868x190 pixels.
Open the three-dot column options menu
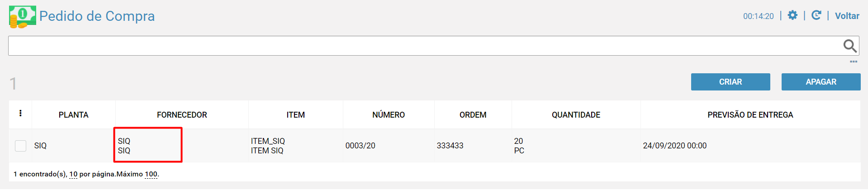pyautogui.click(x=20, y=114)
